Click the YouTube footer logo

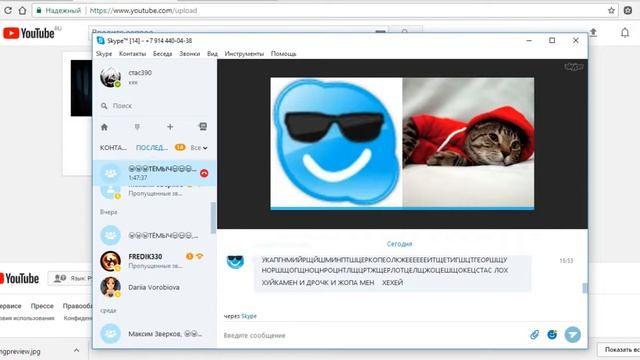[x=20, y=278]
